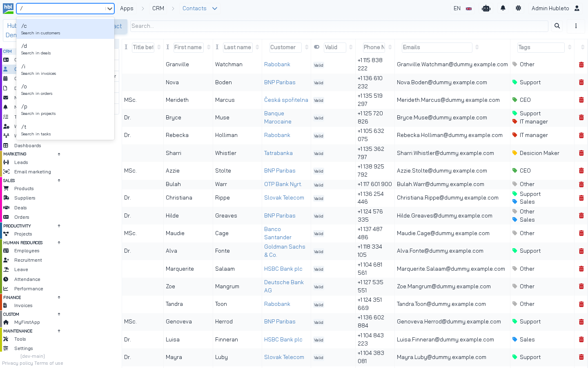Click the magnifier search button
This screenshot has height=368, width=588.
[557, 26]
